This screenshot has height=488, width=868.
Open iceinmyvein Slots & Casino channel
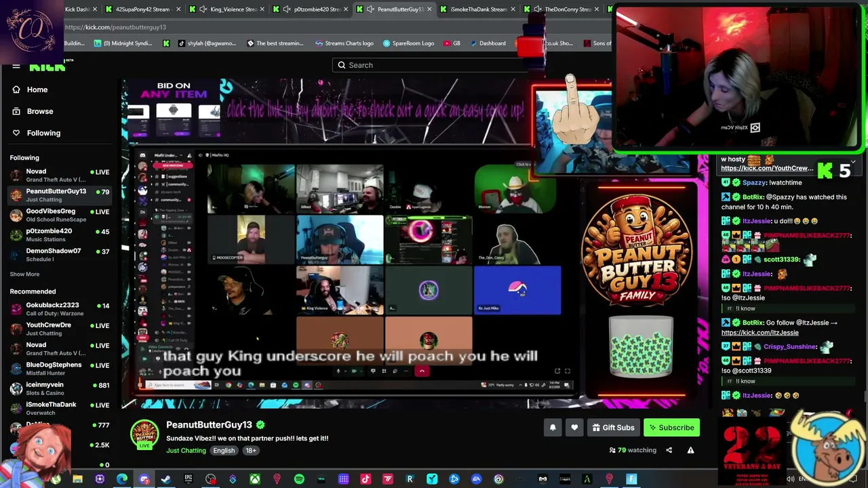pyautogui.click(x=60, y=388)
